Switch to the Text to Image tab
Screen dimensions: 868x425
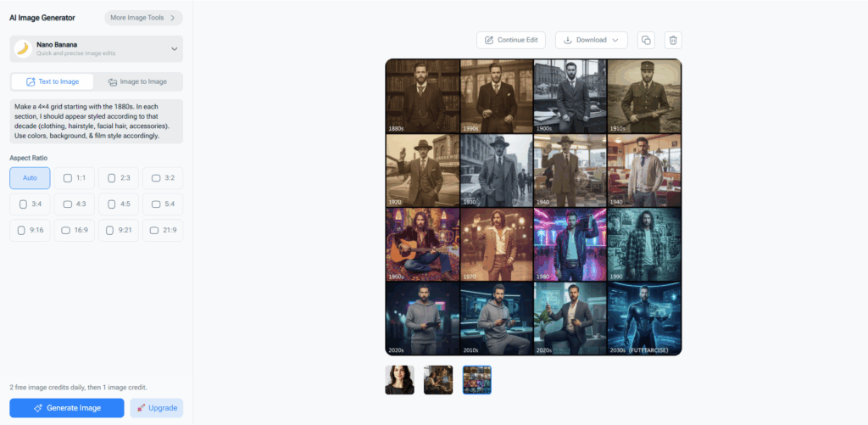53,81
